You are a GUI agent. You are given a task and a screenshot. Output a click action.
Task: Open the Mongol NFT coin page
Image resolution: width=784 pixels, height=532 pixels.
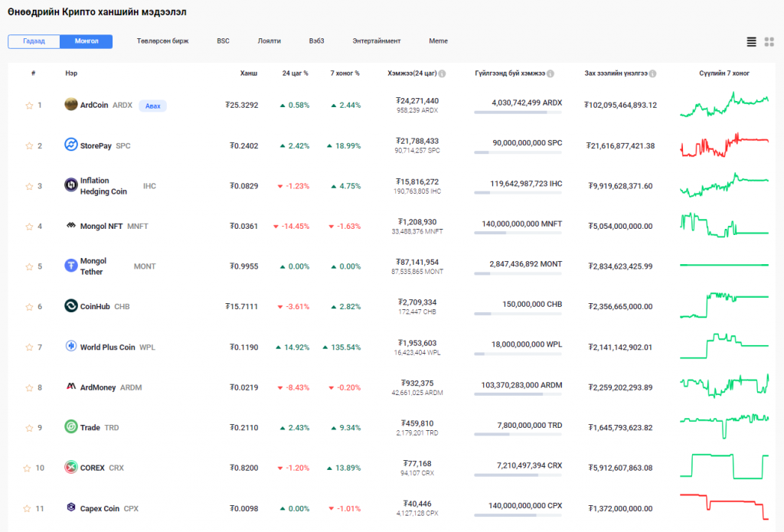[101, 227]
